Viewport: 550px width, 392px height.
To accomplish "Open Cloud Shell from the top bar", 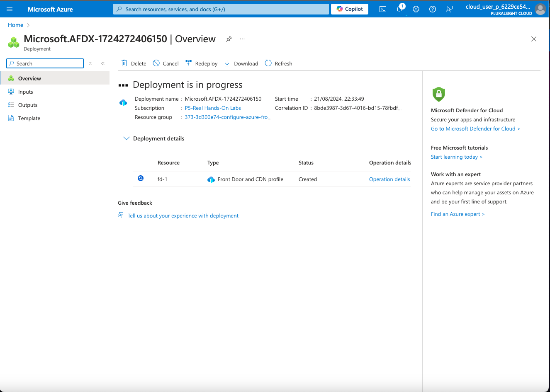I will coord(383,9).
